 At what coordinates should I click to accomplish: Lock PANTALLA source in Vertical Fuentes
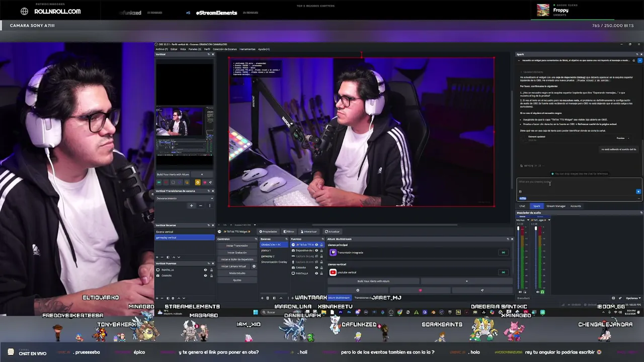click(211, 270)
